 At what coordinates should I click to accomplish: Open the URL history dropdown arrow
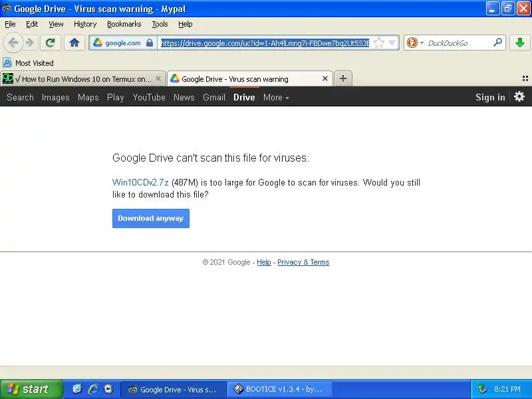point(392,43)
